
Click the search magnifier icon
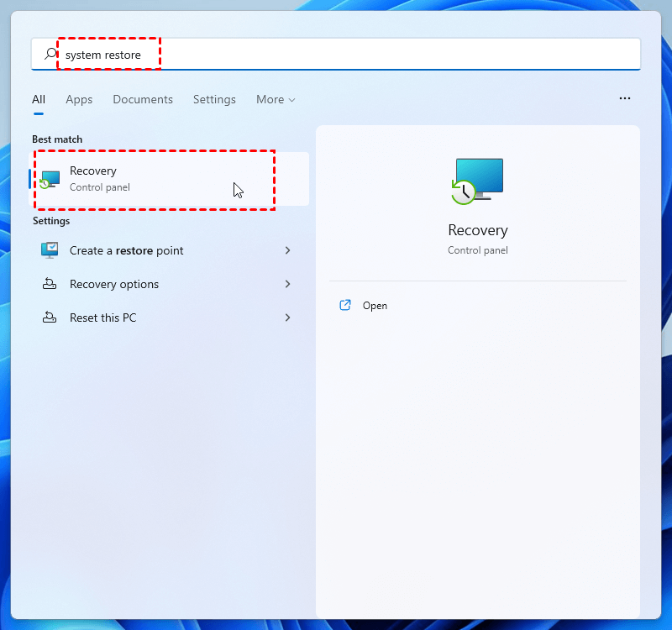pyautogui.click(x=50, y=54)
